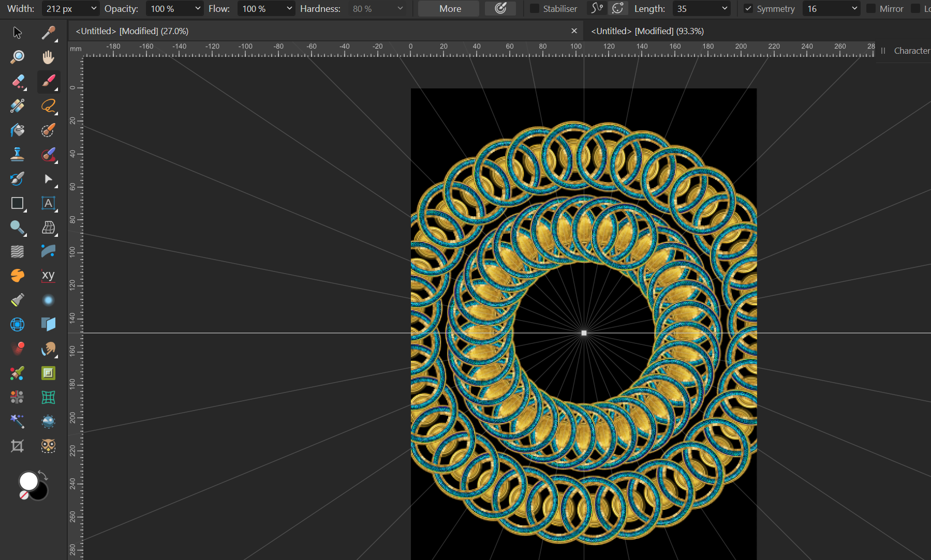
Task: Click the black background colour swatch
Action: pyautogui.click(x=40, y=492)
